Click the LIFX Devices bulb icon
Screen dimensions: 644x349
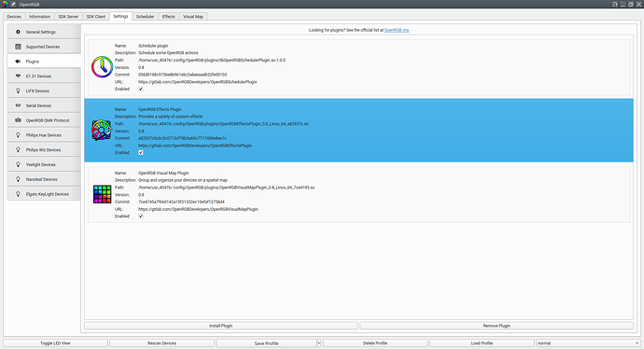(x=18, y=91)
